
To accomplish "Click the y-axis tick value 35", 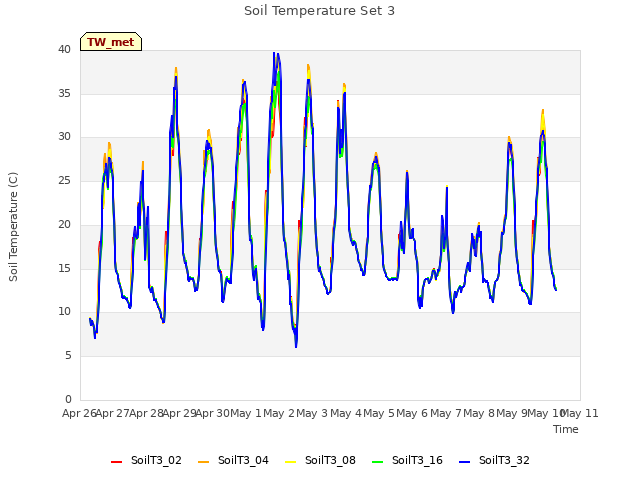I will click(64, 93).
